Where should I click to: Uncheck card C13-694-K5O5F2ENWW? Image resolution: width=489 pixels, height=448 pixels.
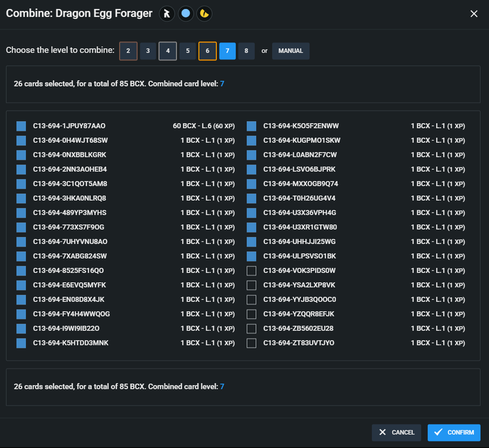tap(252, 126)
